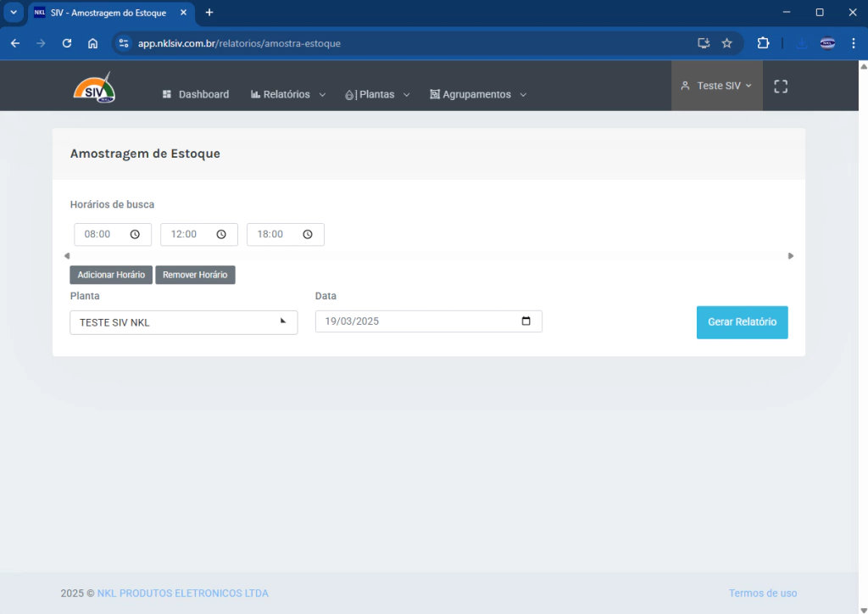Image resolution: width=868 pixels, height=614 pixels.
Task: Expand the Relatórios menu
Action: click(x=288, y=95)
